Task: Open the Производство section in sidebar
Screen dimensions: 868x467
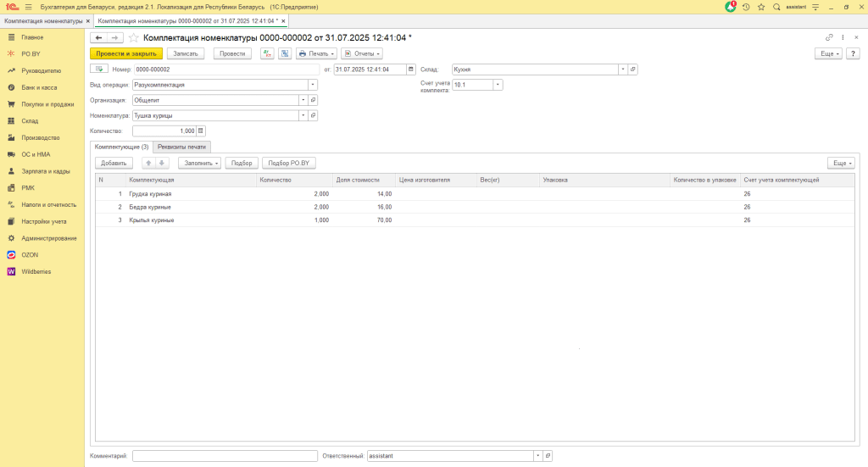Action: (41, 138)
